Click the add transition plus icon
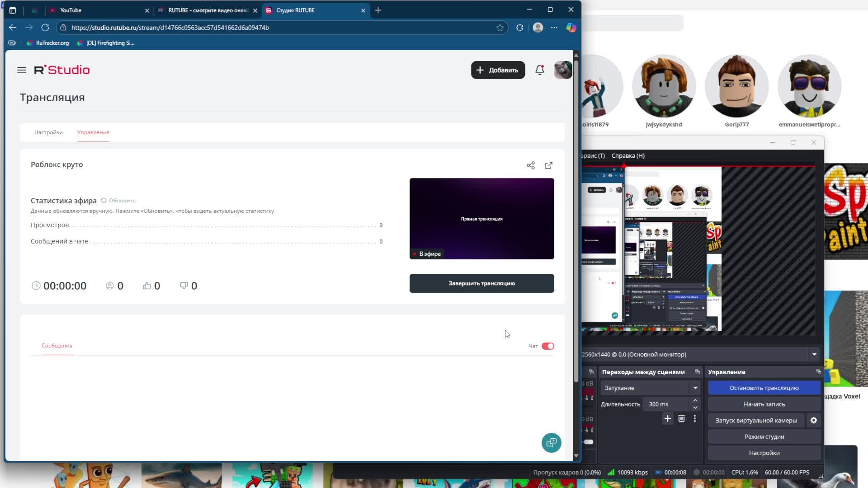 [x=668, y=419]
